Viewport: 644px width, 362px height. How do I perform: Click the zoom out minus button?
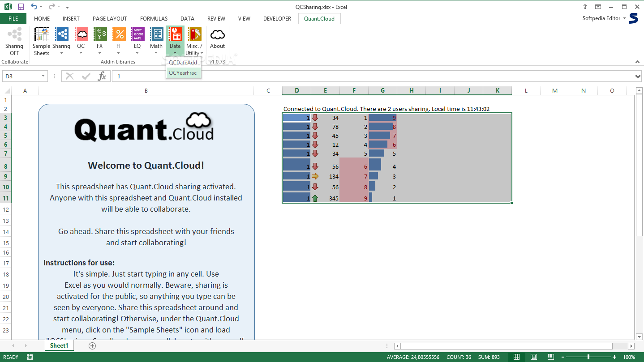coord(562,357)
